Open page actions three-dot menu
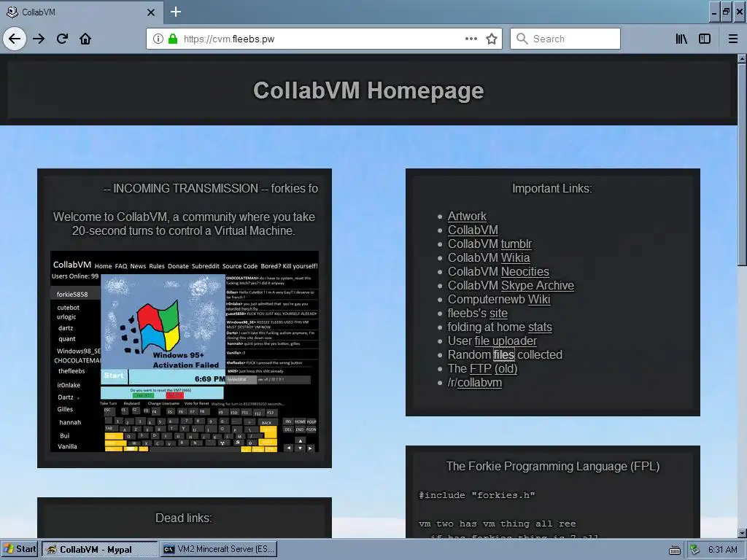Viewport: 747px width, 560px height. [x=471, y=39]
